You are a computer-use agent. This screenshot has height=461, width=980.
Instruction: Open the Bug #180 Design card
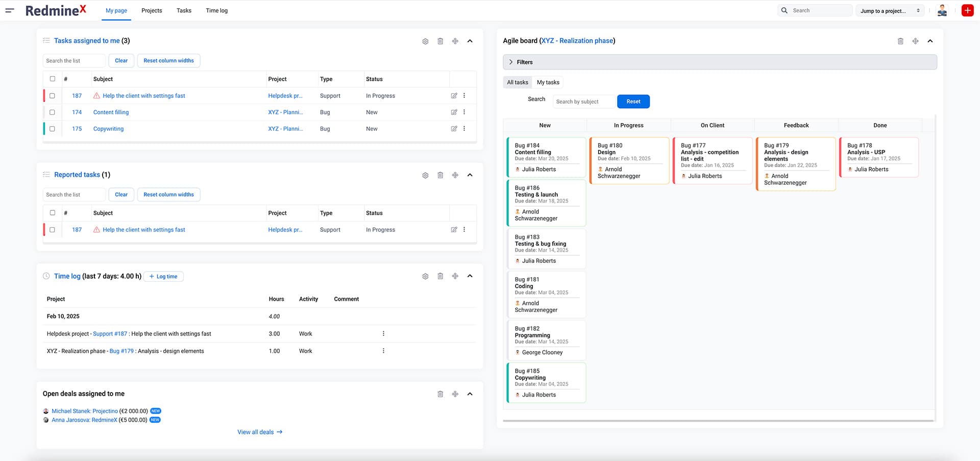tap(629, 160)
